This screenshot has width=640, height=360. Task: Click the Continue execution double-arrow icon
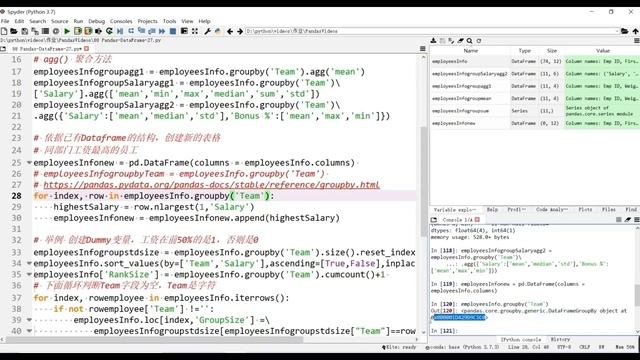(162, 31)
